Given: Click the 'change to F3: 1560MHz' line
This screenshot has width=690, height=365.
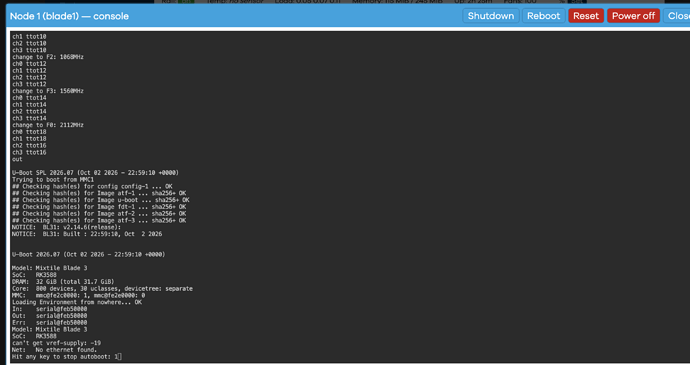Looking at the screenshot, I should click(x=48, y=91).
